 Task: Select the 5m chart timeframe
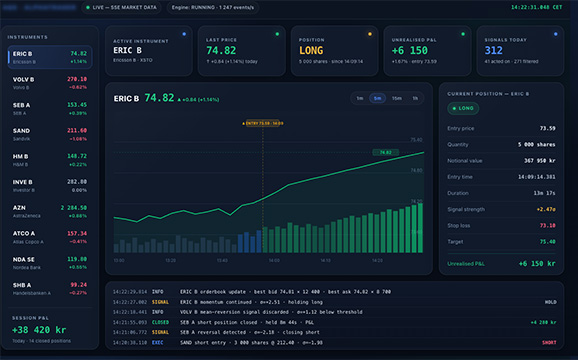coord(377,98)
